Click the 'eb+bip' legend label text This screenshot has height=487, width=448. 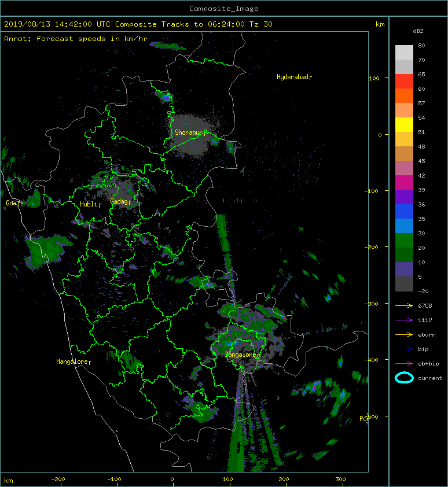428,363
